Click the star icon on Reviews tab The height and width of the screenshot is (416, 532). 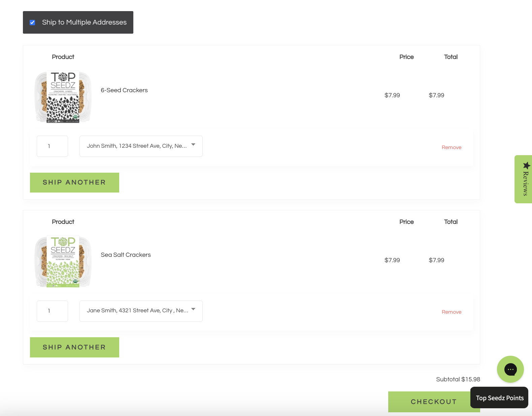(527, 165)
